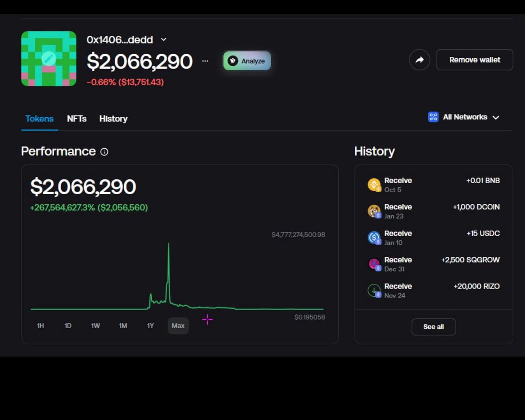Viewport: 525px width, 420px height.
Task: Switch to the History tab
Action: coord(113,119)
